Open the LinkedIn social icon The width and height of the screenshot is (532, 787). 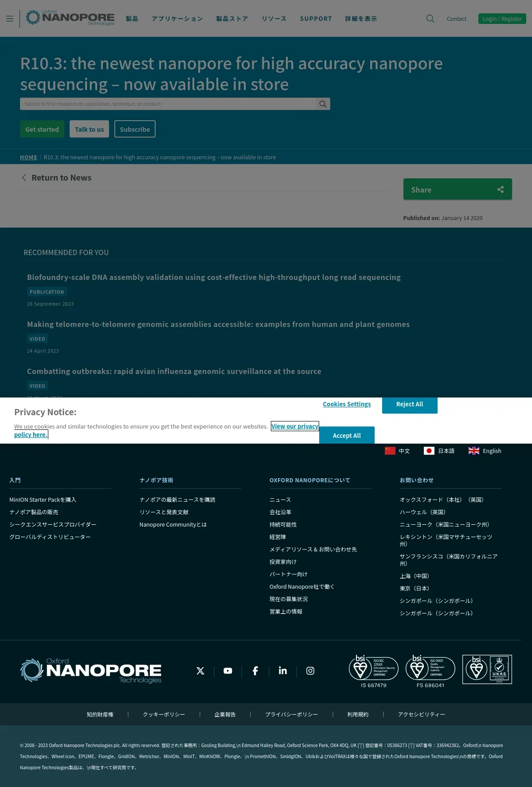(x=283, y=671)
